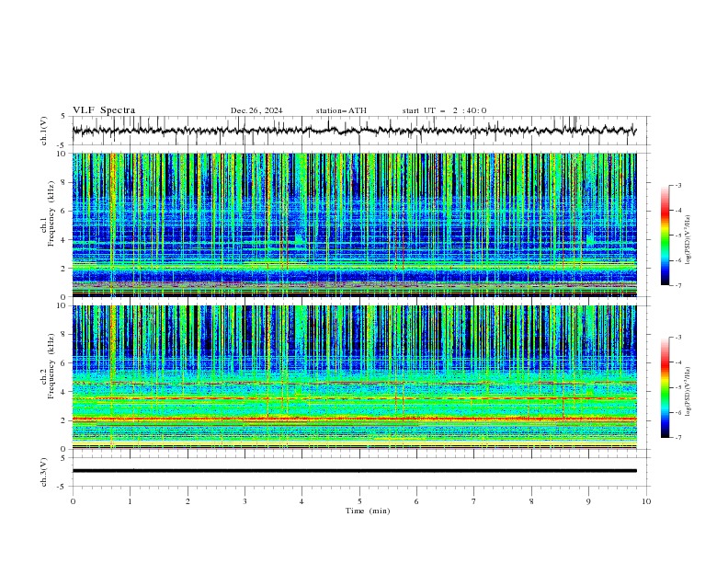Click the "5" tick on ch.1(V) axis
The height and width of the screenshot is (563, 728).
pyautogui.click(x=63, y=116)
